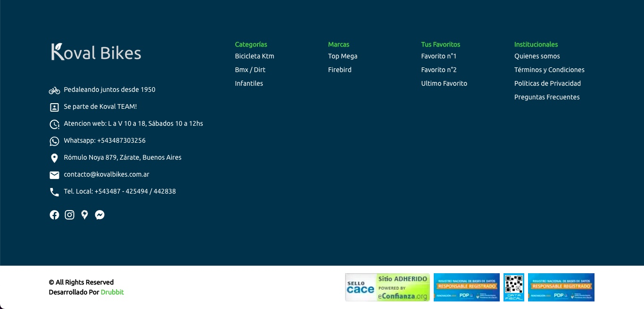The image size is (644, 309).
Task: Click the Koval Bikes logo
Action: click(96, 52)
